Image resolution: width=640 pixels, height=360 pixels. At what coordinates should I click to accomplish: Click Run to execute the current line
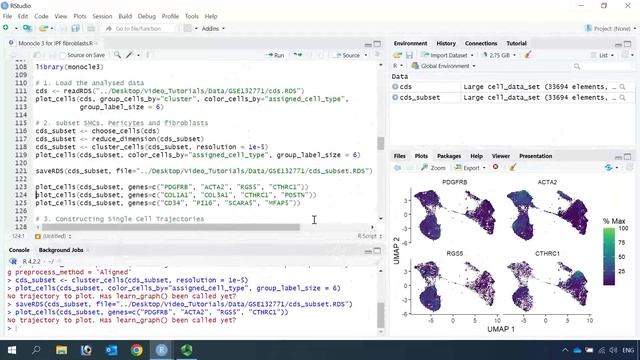click(x=275, y=55)
